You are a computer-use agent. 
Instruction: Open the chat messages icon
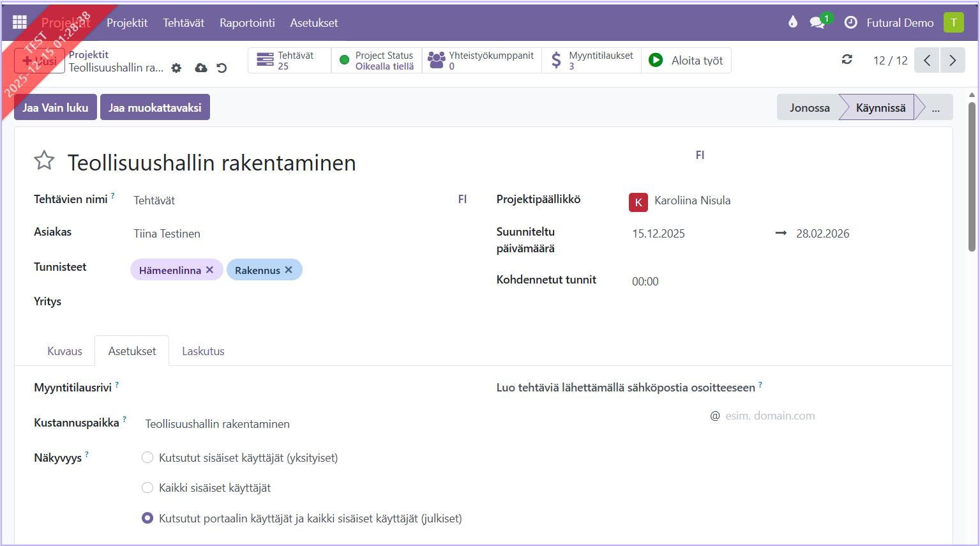pos(817,22)
